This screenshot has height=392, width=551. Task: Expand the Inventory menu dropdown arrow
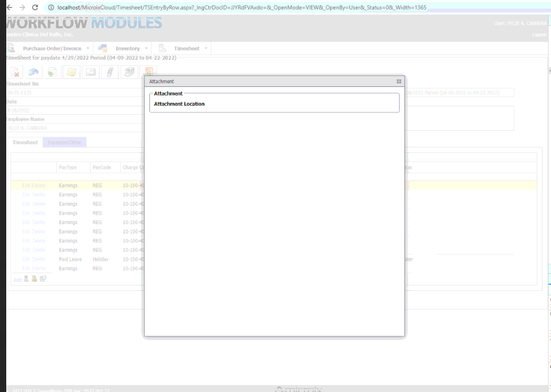(x=146, y=49)
